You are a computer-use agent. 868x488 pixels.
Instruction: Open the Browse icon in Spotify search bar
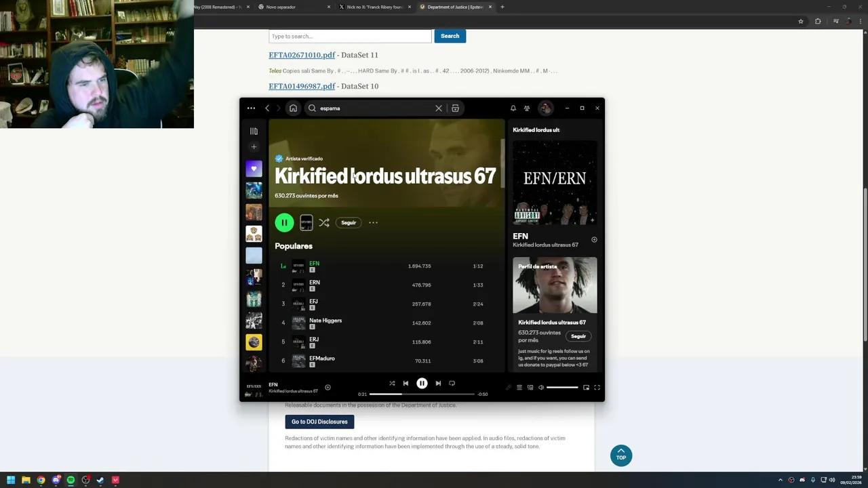point(455,108)
